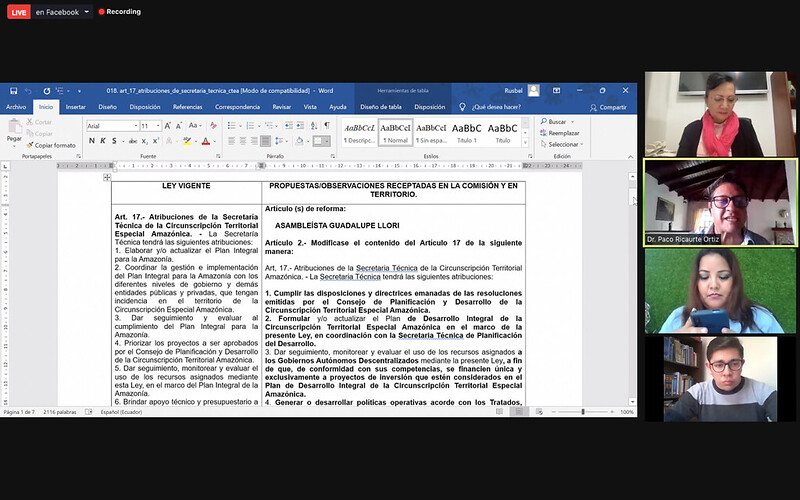This screenshot has width=800, height=500.
Task: Increase indent in the Párrafo group
Action: click(301, 126)
